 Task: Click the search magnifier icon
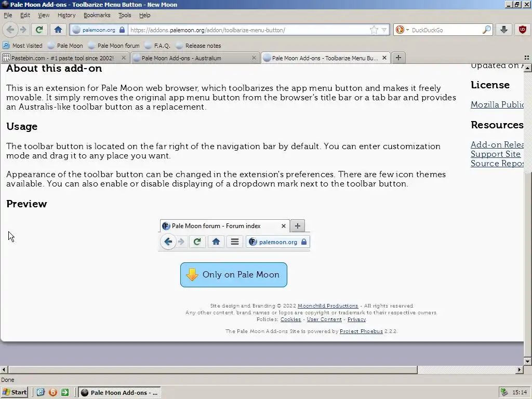[x=486, y=30]
